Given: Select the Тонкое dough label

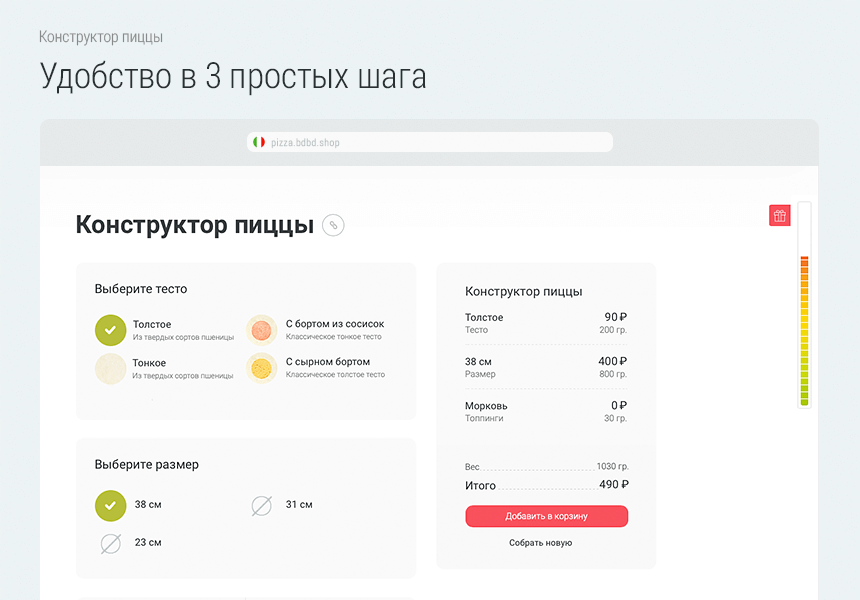Looking at the screenshot, I should (149, 363).
